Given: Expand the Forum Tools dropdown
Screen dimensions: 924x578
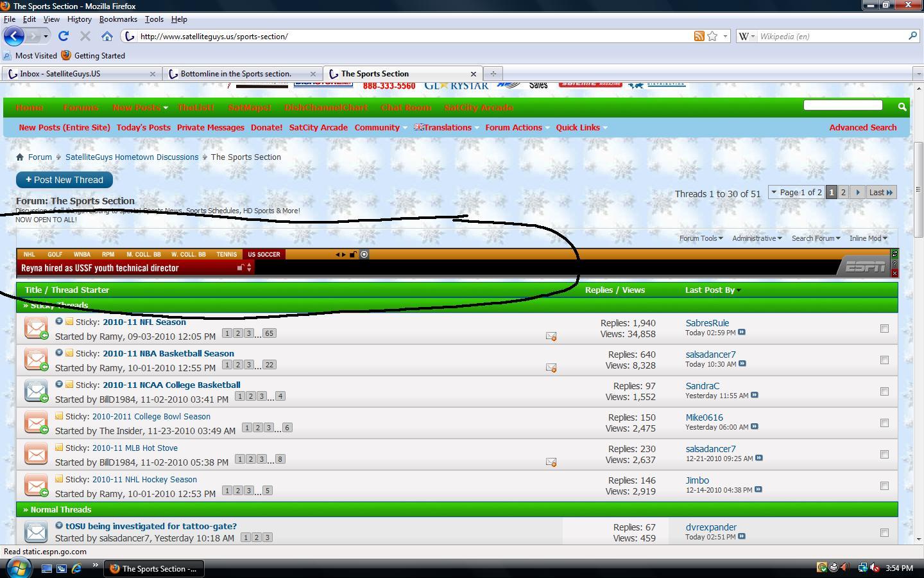Looking at the screenshot, I should pyautogui.click(x=701, y=238).
